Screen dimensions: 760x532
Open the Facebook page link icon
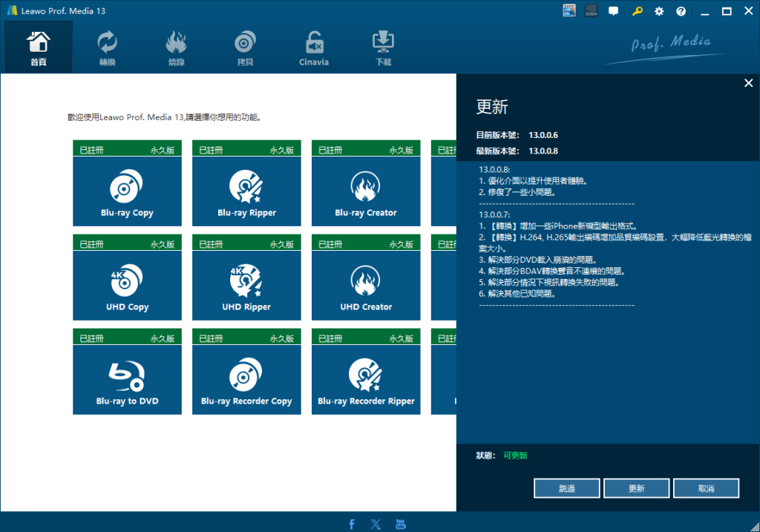point(352,524)
